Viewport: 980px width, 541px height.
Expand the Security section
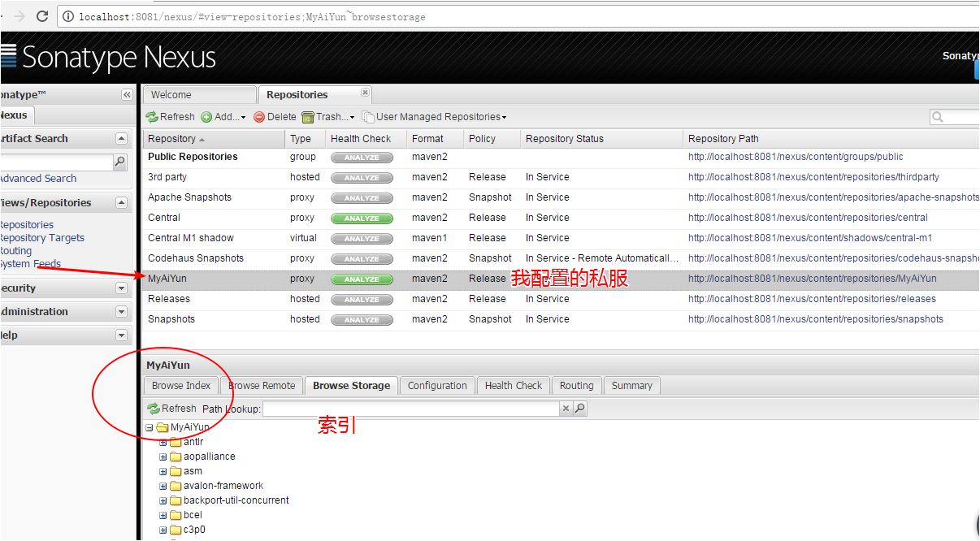point(122,288)
